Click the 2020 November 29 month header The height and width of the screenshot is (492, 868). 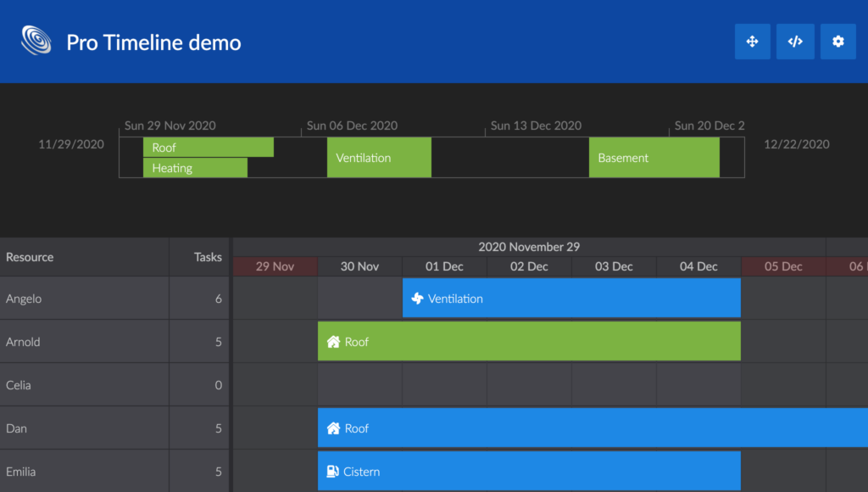529,247
